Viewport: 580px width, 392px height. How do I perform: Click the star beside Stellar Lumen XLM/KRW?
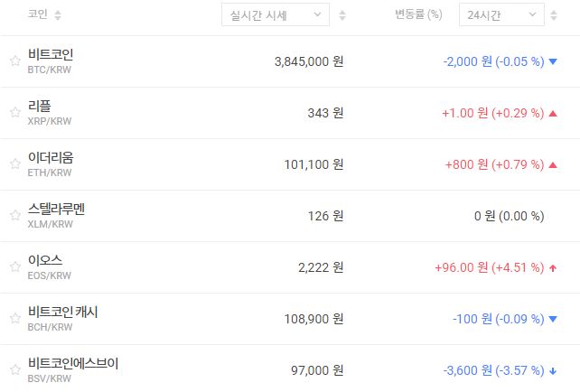tap(14, 216)
